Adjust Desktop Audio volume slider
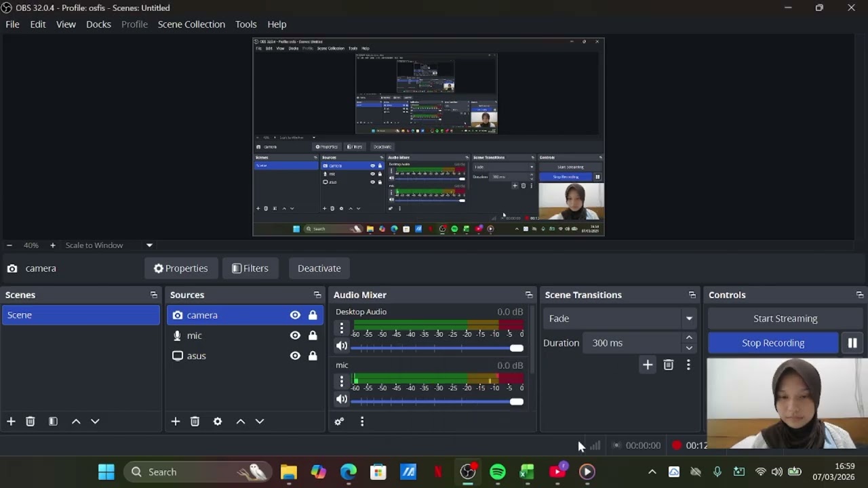The width and height of the screenshot is (868, 488). 437,348
